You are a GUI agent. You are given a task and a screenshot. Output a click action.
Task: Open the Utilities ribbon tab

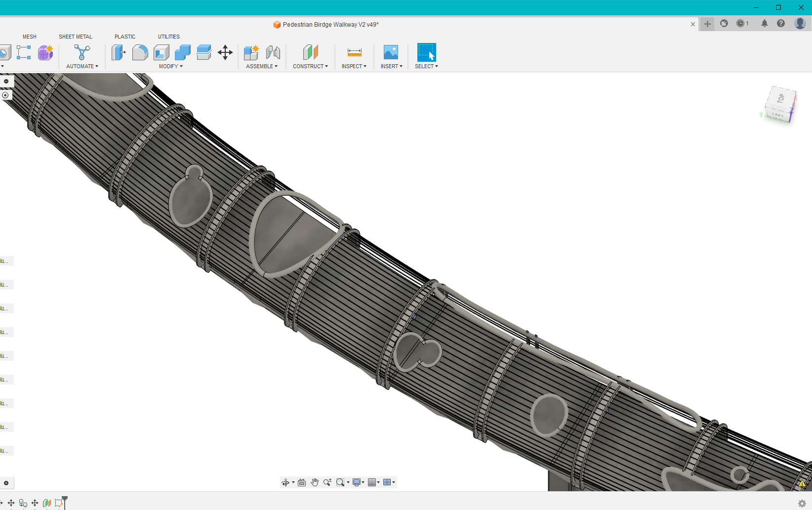point(168,36)
